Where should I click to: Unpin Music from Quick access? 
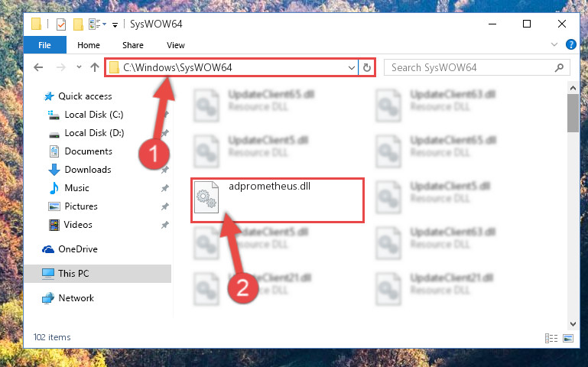[164, 188]
